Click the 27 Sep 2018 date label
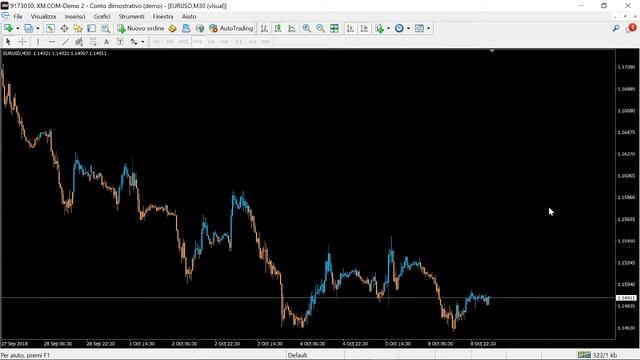 point(14,344)
